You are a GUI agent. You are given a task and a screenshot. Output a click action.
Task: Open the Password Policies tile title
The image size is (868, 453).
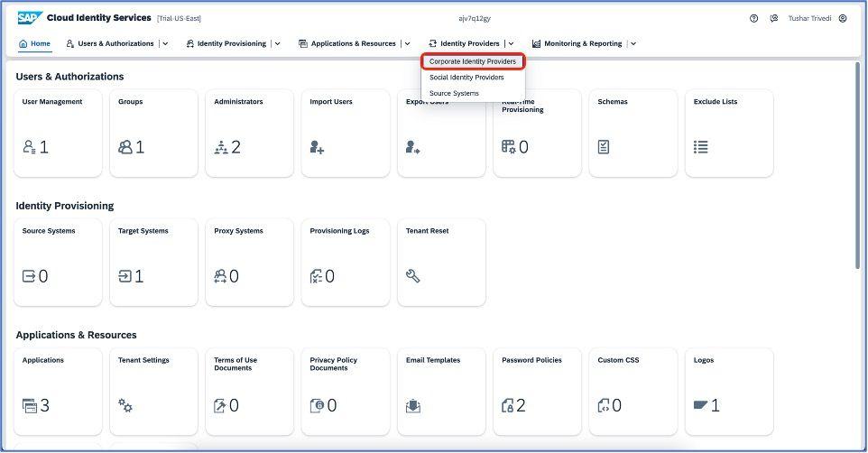(x=531, y=360)
